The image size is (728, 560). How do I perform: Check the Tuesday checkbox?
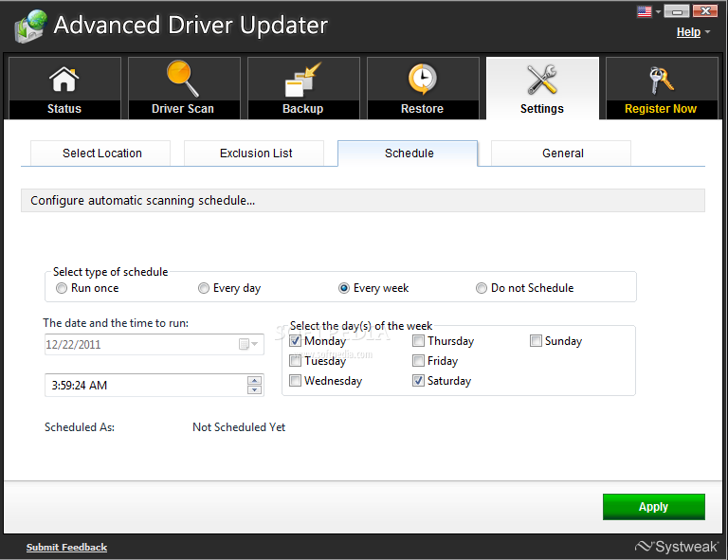(x=296, y=360)
